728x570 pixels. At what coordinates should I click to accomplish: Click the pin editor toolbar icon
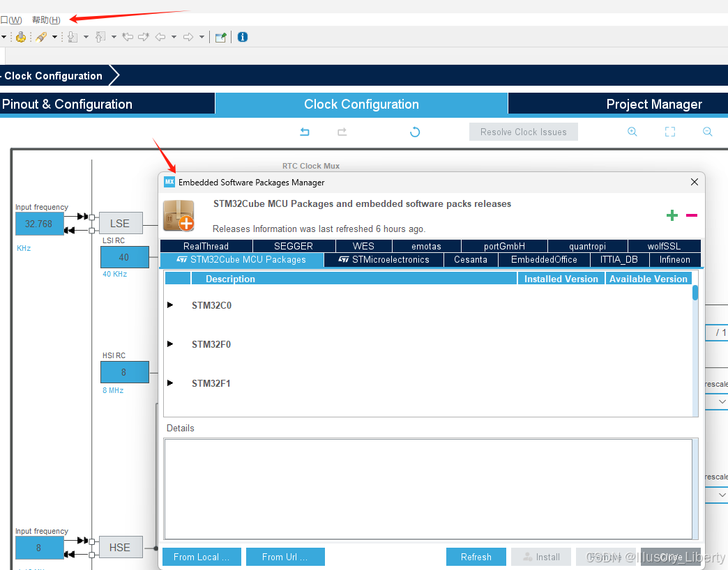(221, 37)
